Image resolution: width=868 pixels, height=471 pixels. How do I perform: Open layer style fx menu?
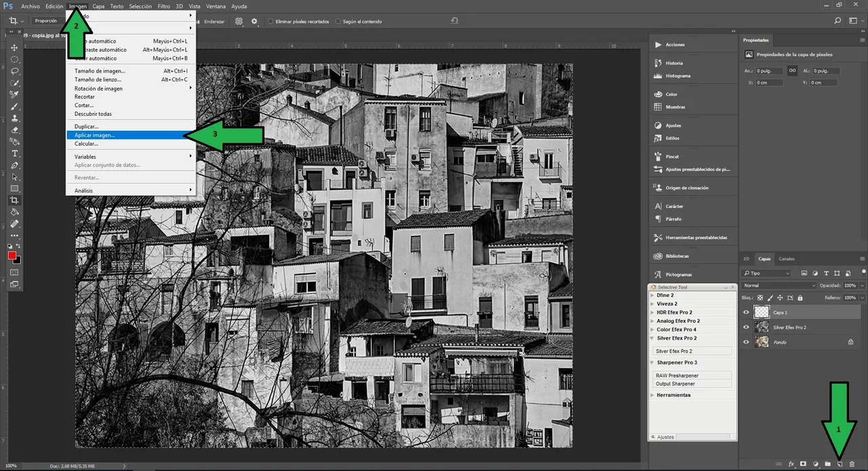(x=791, y=464)
